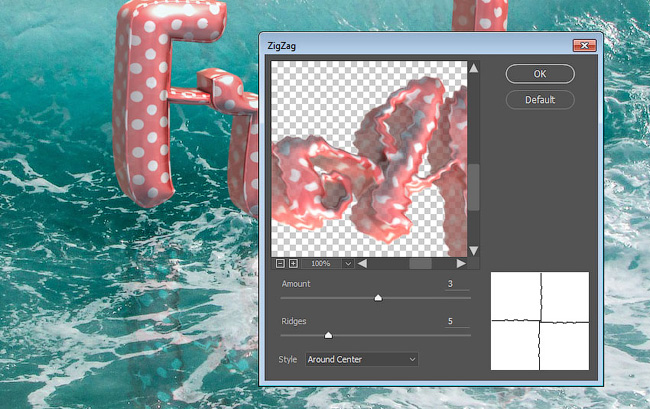Image resolution: width=650 pixels, height=409 pixels.
Task: Open the preview zoom percentage dropdown
Action: (348, 264)
